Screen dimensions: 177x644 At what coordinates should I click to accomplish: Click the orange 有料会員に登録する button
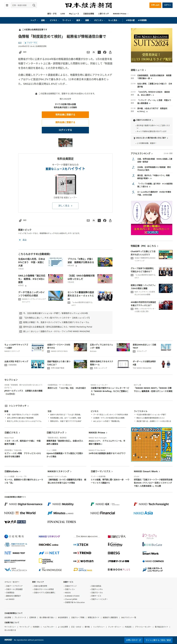click(65, 114)
